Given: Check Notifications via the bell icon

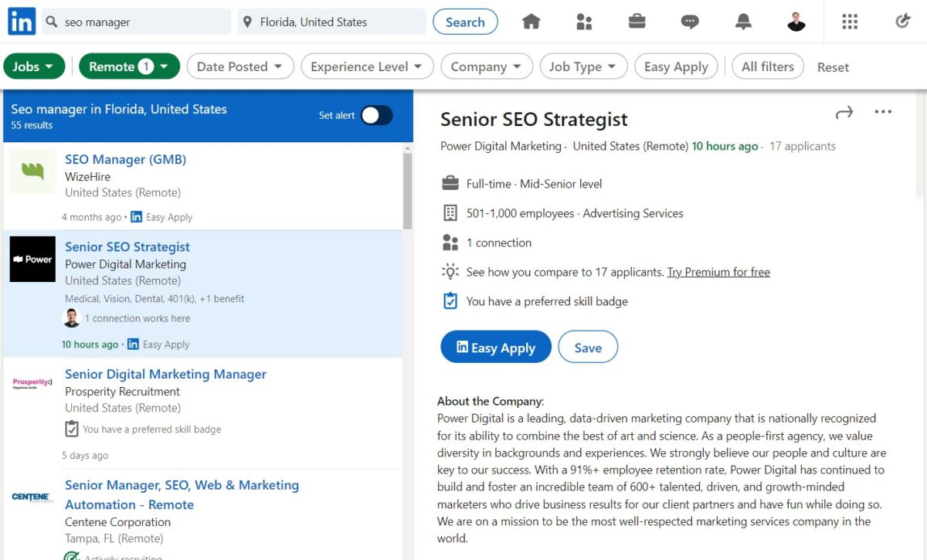Looking at the screenshot, I should tap(743, 21).
